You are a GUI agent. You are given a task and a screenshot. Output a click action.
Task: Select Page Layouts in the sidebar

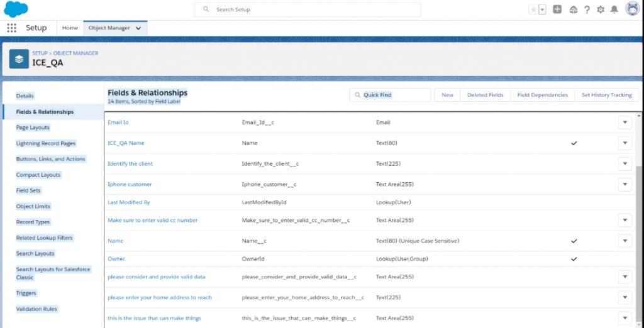[33, 128]
